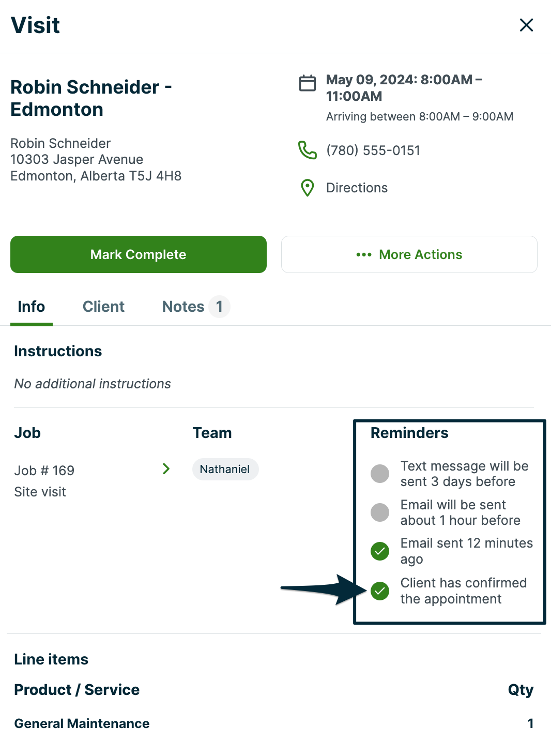Click grey circle for pending email reminder
Viewport: 551px width, 756px height.
click(380, 512)
